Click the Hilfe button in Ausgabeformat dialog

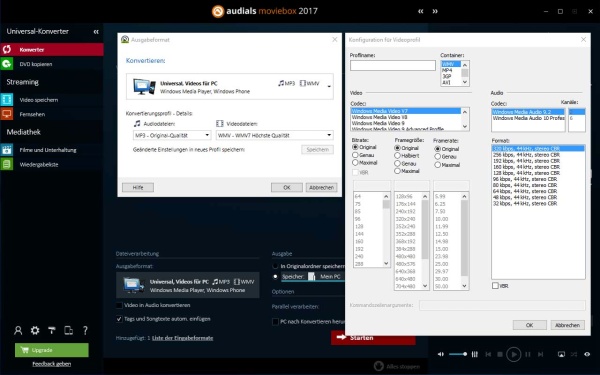(138, 188)
